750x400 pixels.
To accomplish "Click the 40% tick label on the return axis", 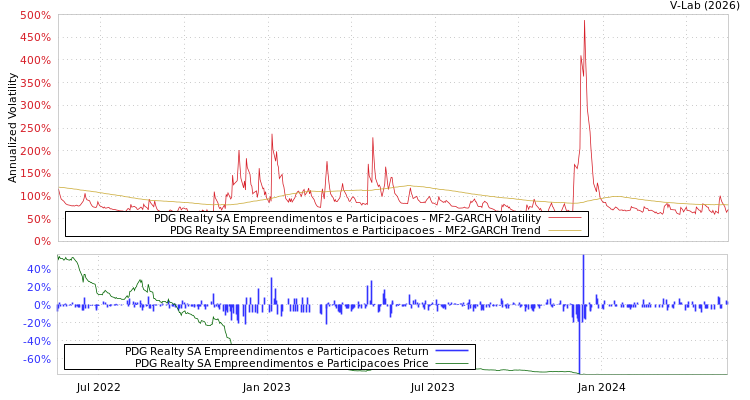I will point(39,269).
